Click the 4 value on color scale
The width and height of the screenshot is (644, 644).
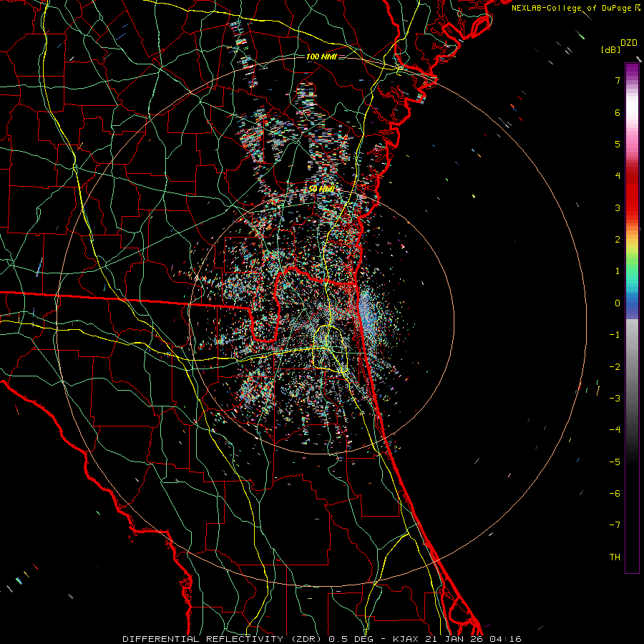(x=618, y=176)
